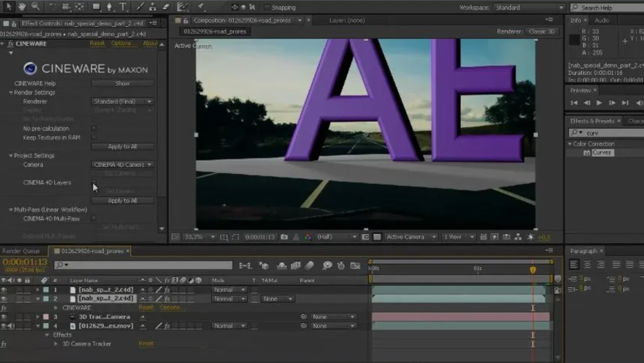Select the Unified Camera tool
The width and height of the screenshot is (644, 363).
pyautogui.click(x=66, y=7)
